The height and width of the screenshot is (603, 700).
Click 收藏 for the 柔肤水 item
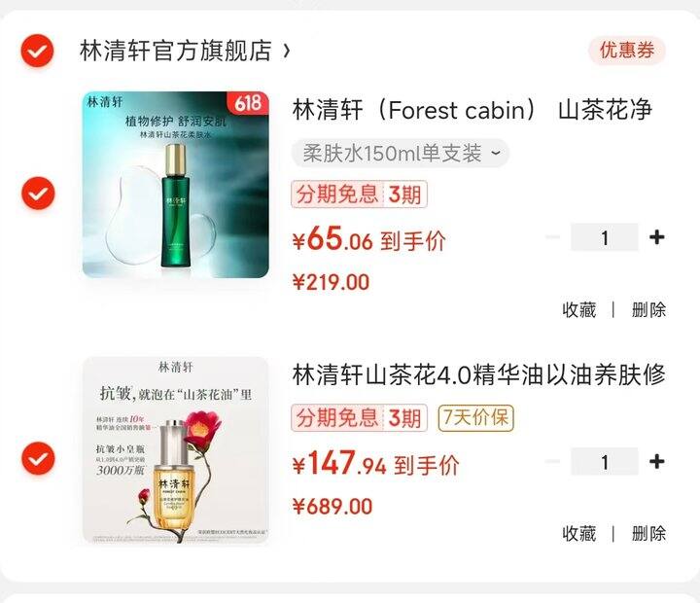579,309
